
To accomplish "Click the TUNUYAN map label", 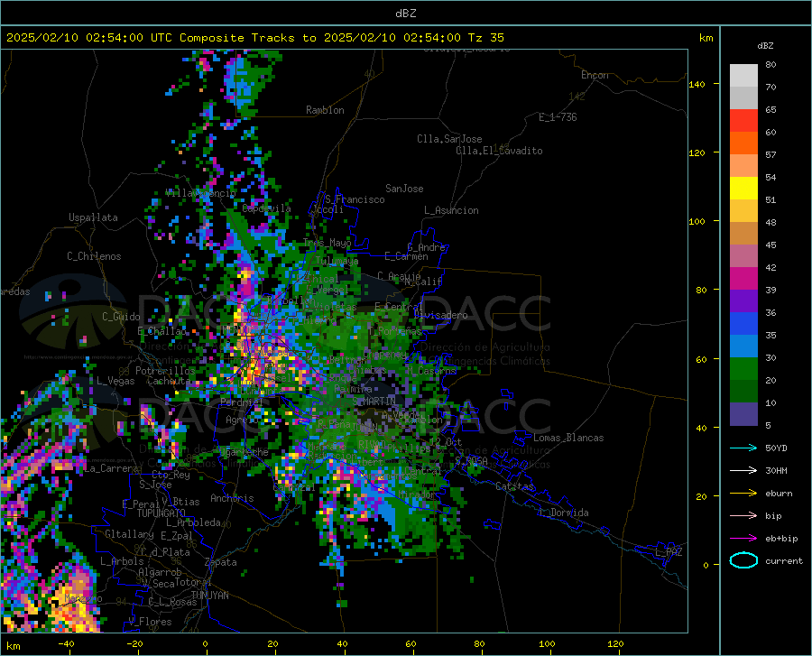I will pos(209,596).
